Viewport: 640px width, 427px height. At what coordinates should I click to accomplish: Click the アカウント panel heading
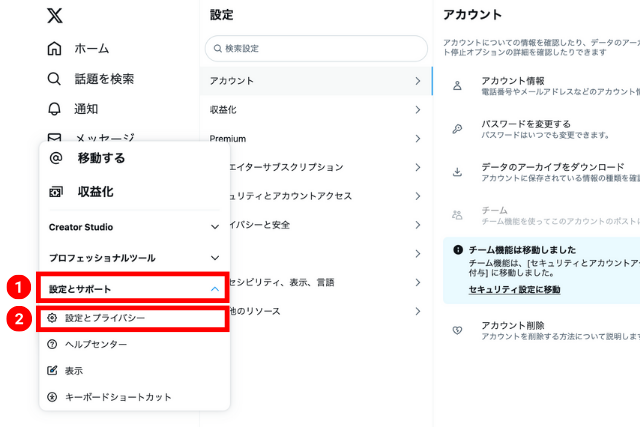pos(472,15)
